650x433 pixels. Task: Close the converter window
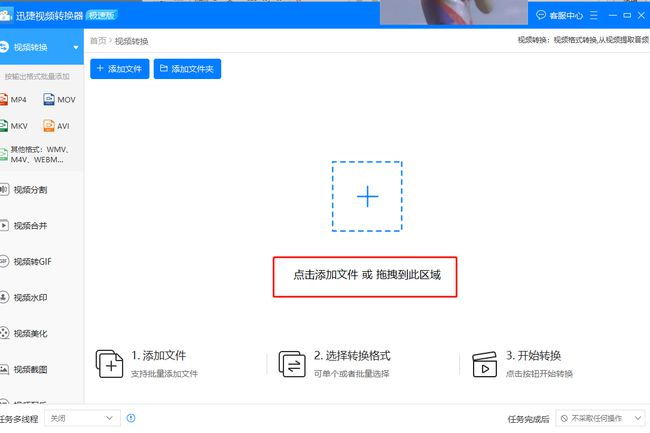[641, 15]
